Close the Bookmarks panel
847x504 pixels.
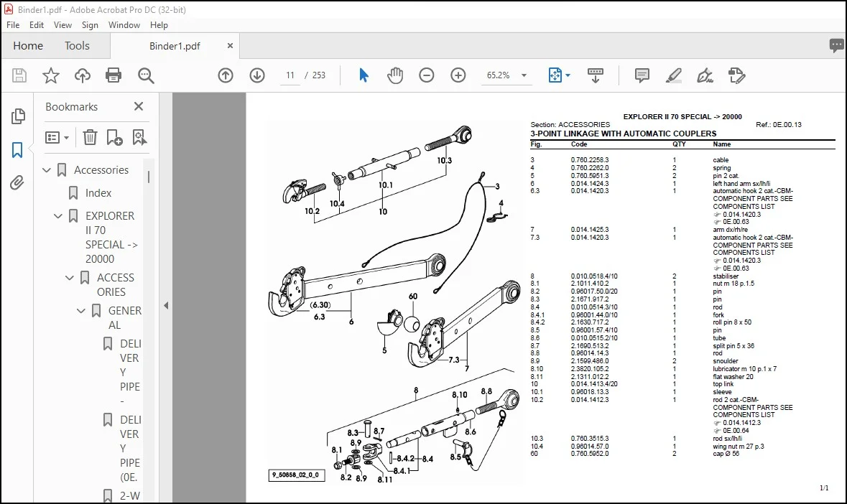(x=139, y=106)
